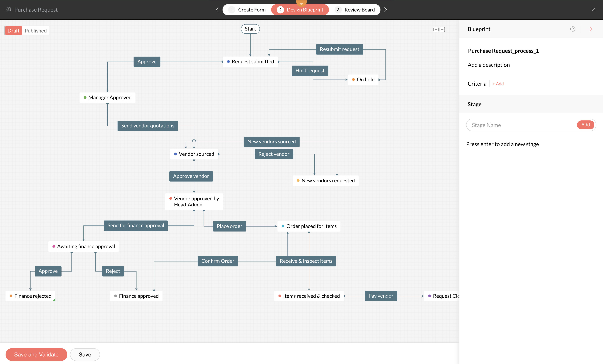The image size is (603, 364).
Task: Collapse Blueprint panel with red arrow
Action: [x=589, y=29]
